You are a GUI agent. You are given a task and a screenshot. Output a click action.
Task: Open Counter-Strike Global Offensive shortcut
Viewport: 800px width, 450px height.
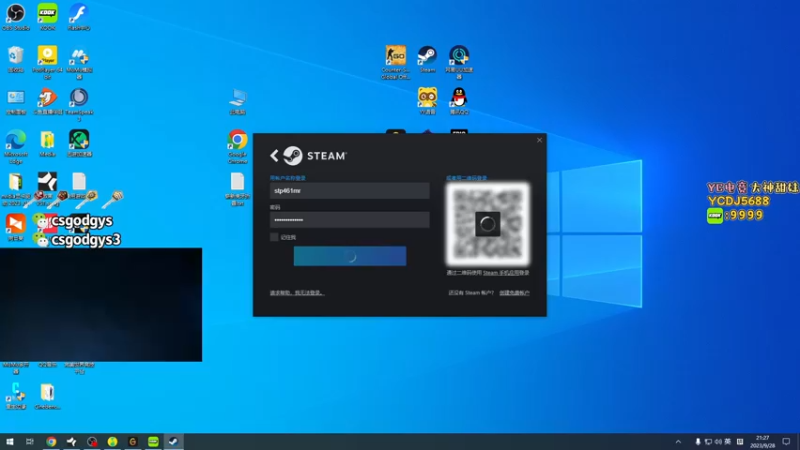[396, 62]
